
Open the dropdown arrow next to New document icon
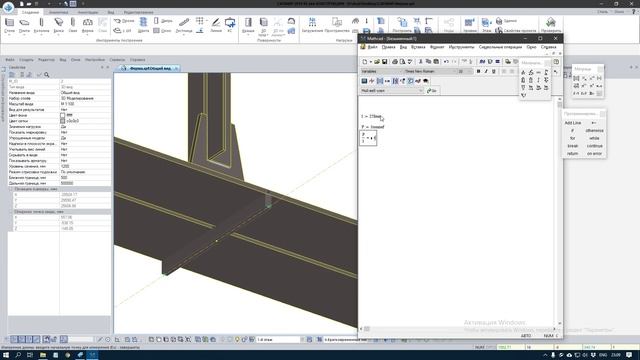[x=371, y=62]
